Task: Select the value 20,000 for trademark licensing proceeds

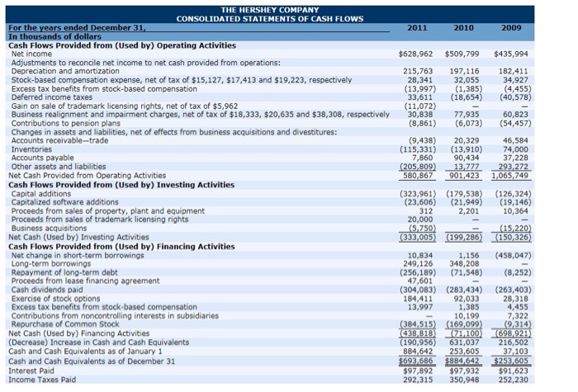Action: pyautogui.click(x=420, y=220)
